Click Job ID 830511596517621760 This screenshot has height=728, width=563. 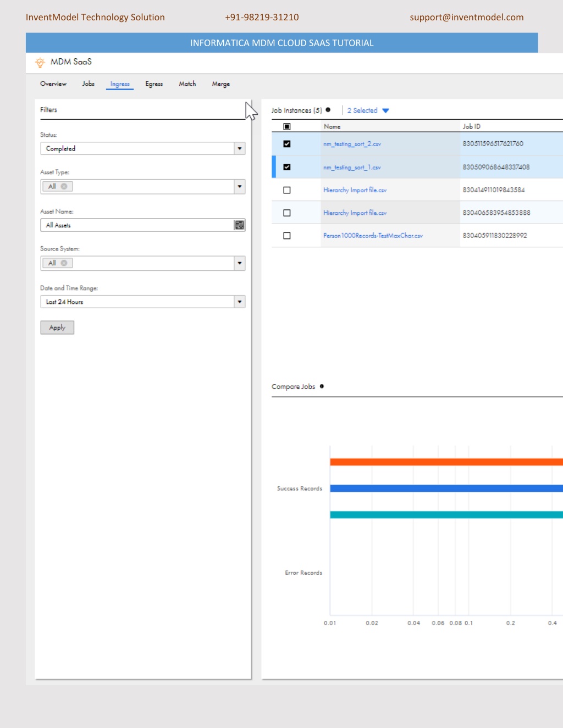coord(493,144)
